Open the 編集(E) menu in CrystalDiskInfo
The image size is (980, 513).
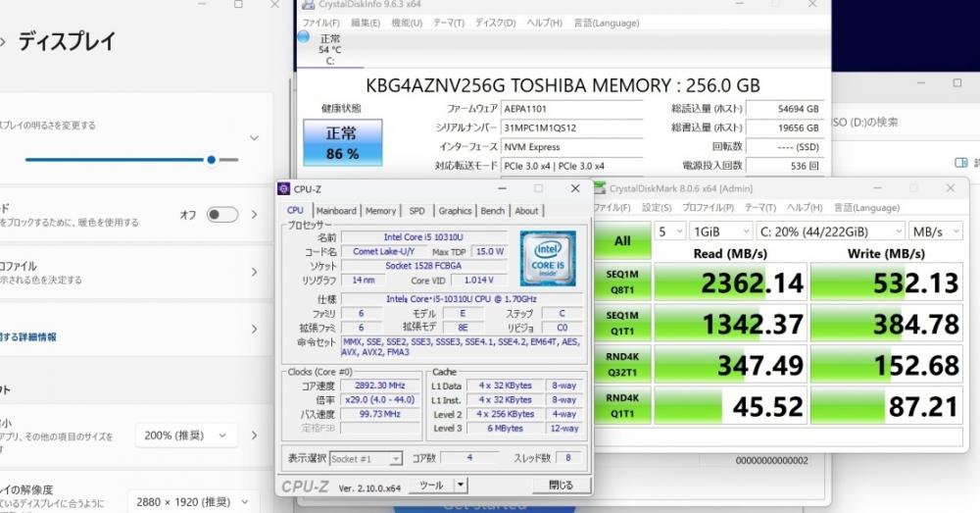click(x=365, y=24)
